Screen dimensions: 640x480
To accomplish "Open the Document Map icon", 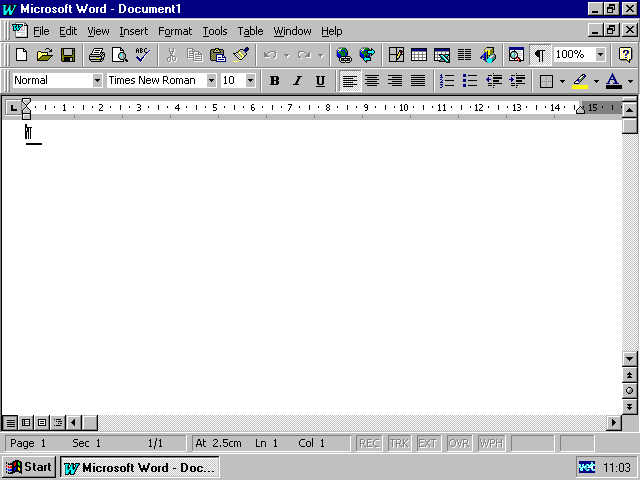I will point(516,55).
